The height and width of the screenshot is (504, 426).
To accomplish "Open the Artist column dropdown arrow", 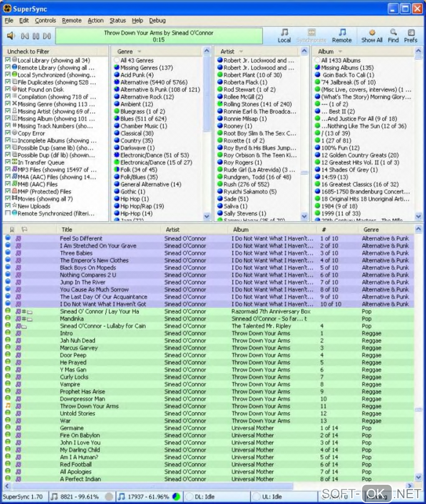I will tap(241, 52).
